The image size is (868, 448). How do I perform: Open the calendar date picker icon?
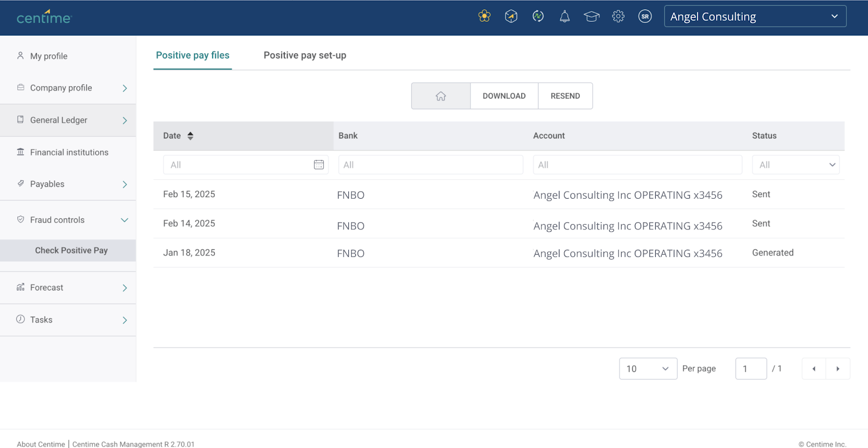pyautogui.click(x=319, y=165)
